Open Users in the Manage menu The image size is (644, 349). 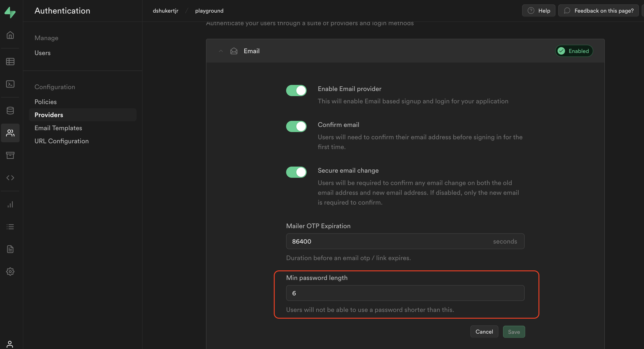coord(42,53)
